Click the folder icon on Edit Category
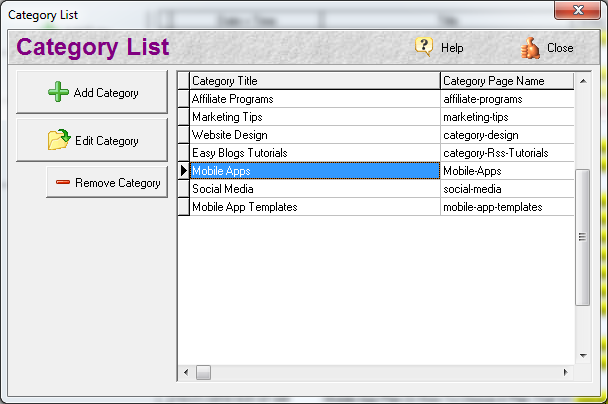The width and height of the screenshot is (608, 404). tap(59, 140)
